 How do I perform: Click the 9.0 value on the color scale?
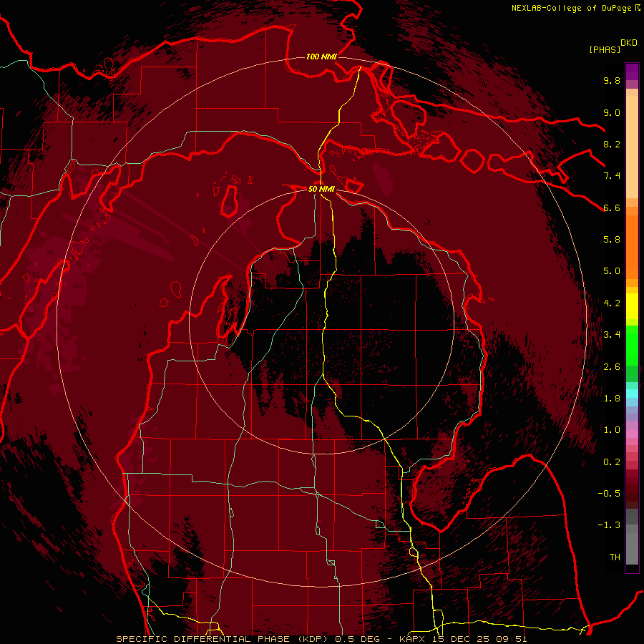coord(612,112)
